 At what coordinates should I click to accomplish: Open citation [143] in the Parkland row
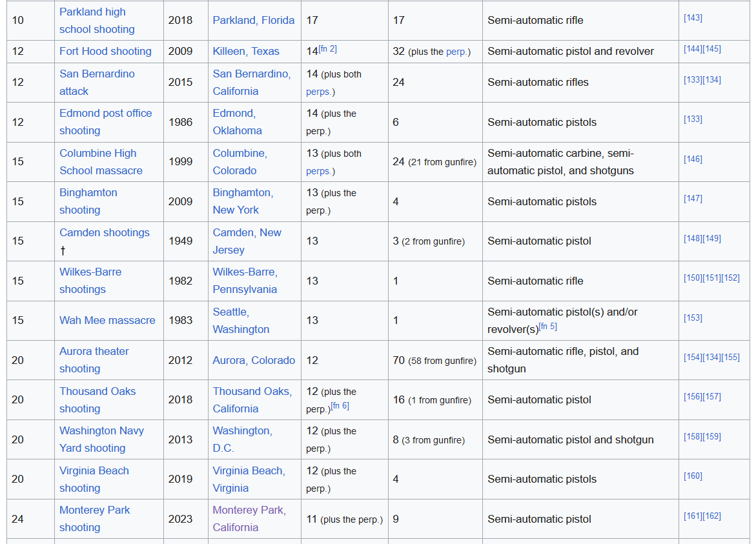(693, 18)
